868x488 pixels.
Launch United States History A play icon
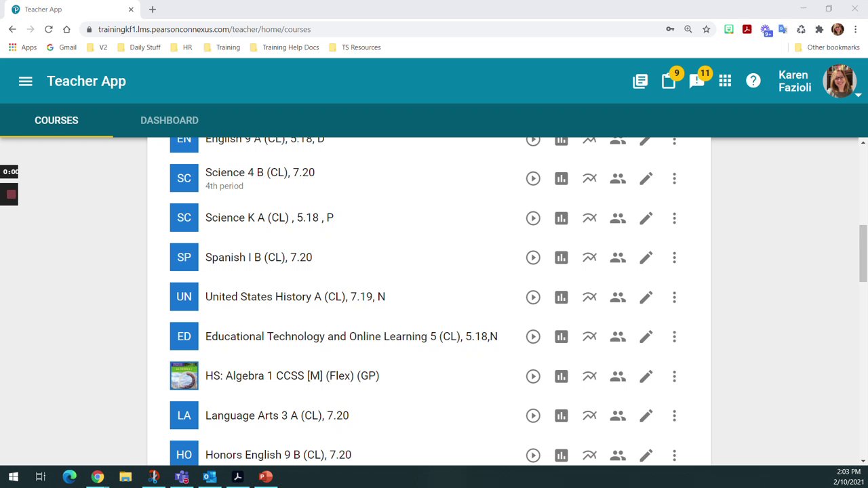tap(533, 297)
